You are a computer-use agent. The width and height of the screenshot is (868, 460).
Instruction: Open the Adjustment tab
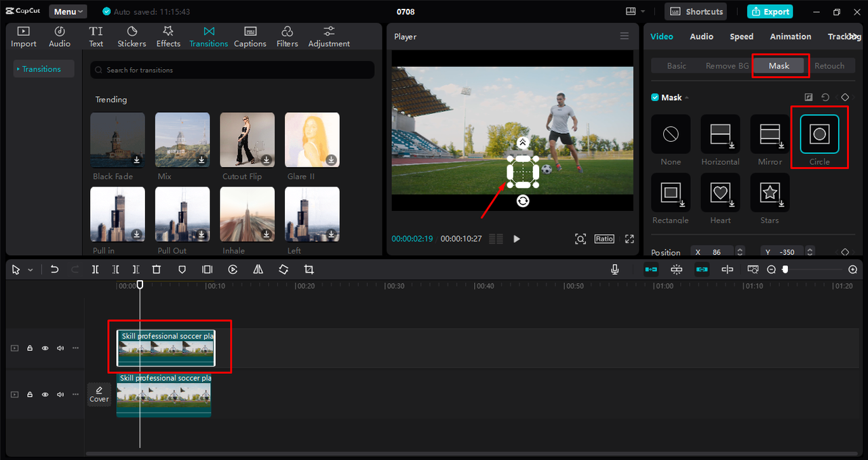click(x=329, y=37)
